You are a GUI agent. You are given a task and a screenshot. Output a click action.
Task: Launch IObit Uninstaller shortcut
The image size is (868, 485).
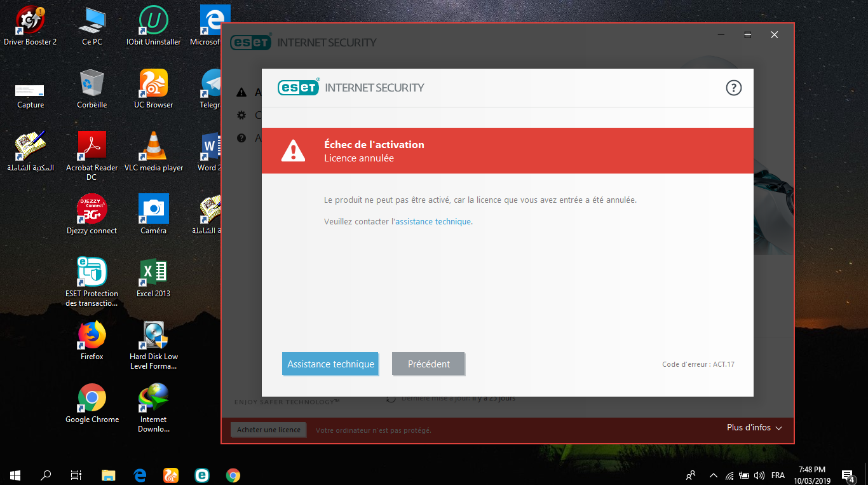pos(153,26)
